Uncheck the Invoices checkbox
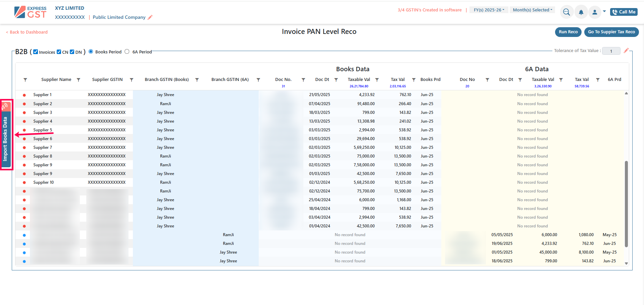Image resolution: width=644 pixels, height=305 pixels. point(36,52)
